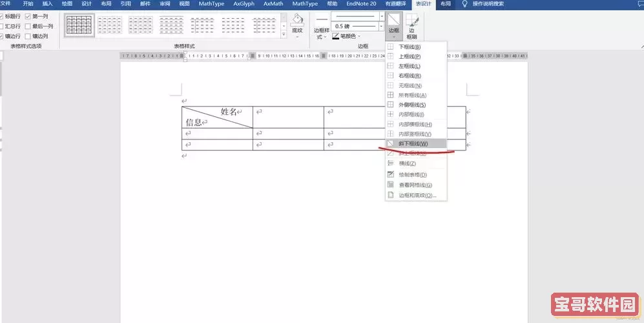Select the 表设计 tab
The image size is (644, 323).
424,4
